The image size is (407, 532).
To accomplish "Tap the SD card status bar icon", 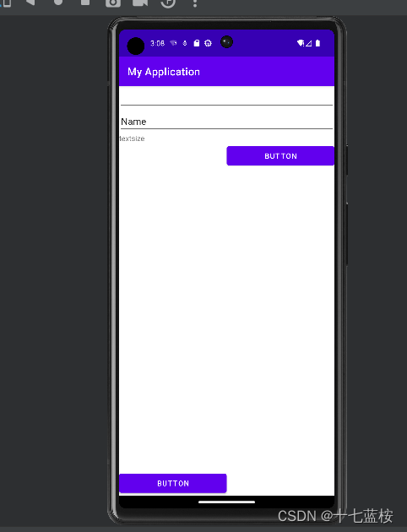I will click(x=197, y=43).
